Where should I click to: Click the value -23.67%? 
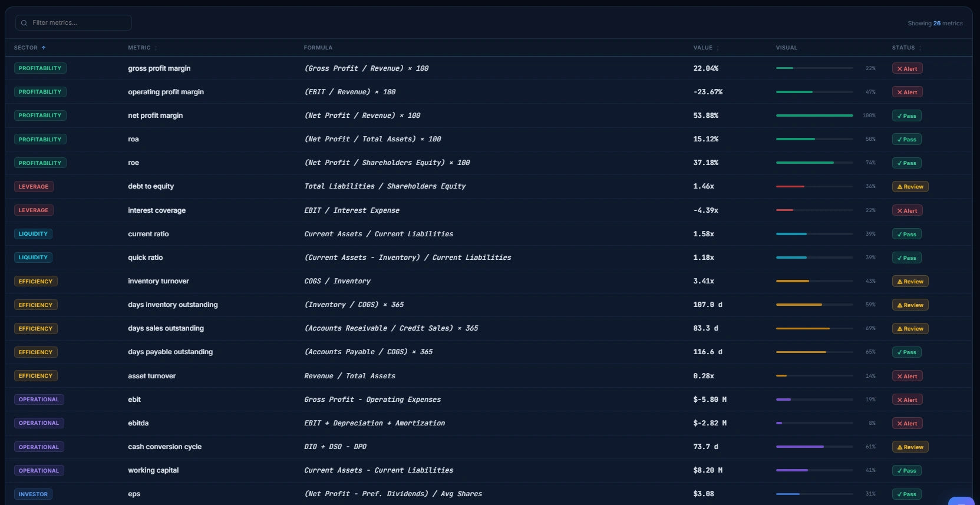(x=708, y=92)
